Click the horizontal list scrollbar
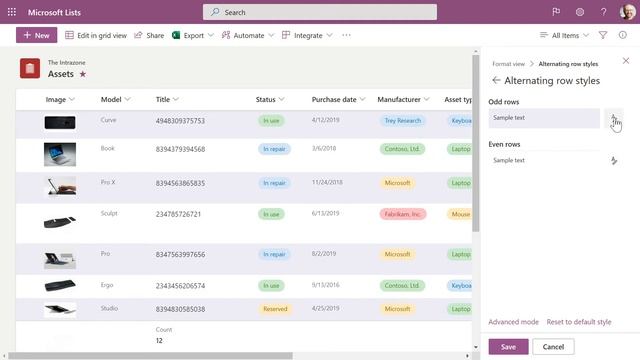The width and height of the screenshot is (640, 360). 150,356
